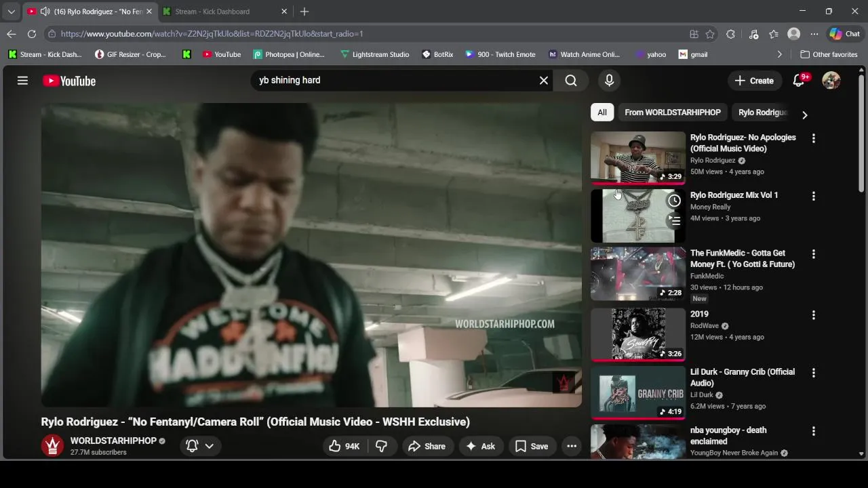Open YouTube notifications bell
Screen dimensions: 868x488
[798, 81]
